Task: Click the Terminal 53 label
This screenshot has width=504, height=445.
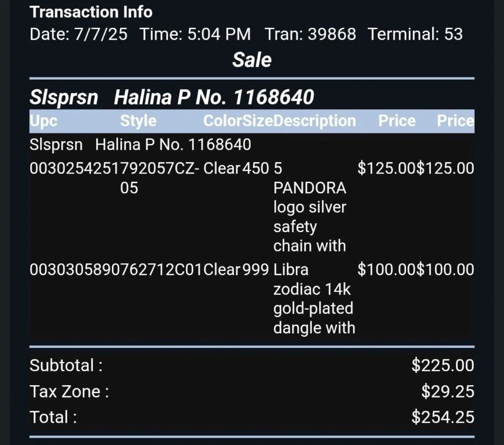Action: (x=415, y=34)
